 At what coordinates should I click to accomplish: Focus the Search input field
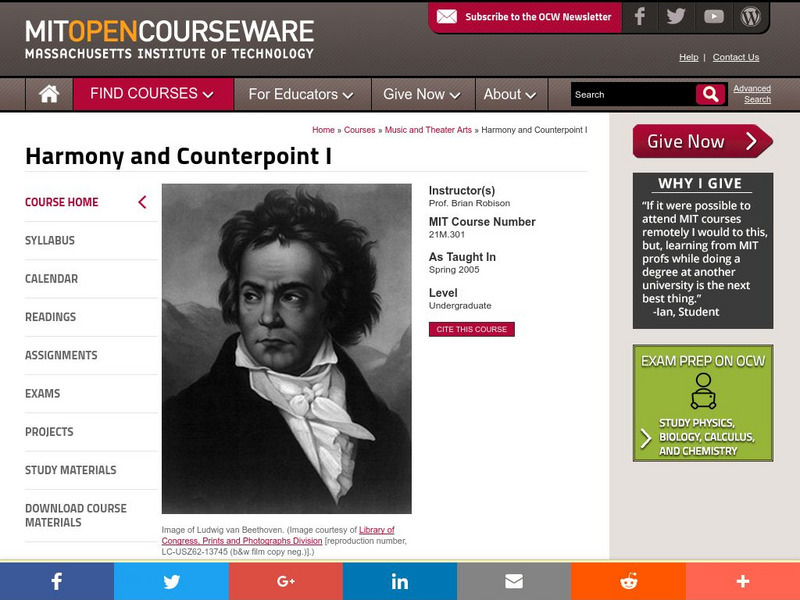pyautogui.click(x=633, y=94)
